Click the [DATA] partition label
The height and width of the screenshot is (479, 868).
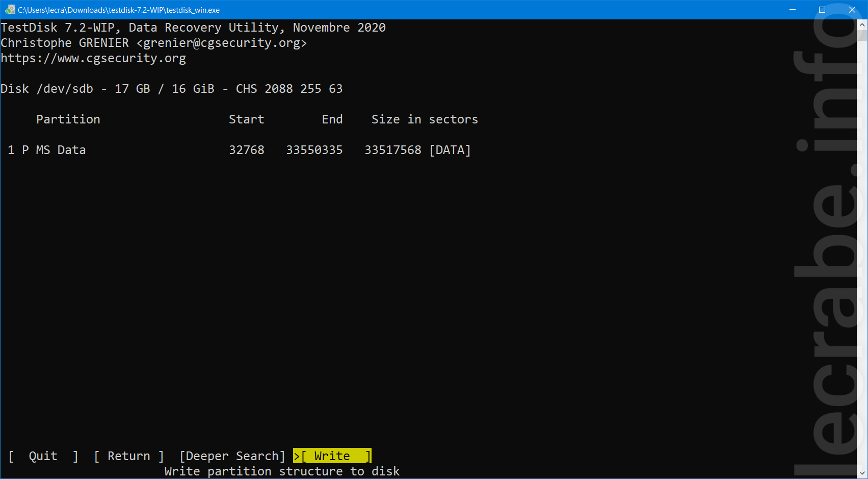[450, 150]
